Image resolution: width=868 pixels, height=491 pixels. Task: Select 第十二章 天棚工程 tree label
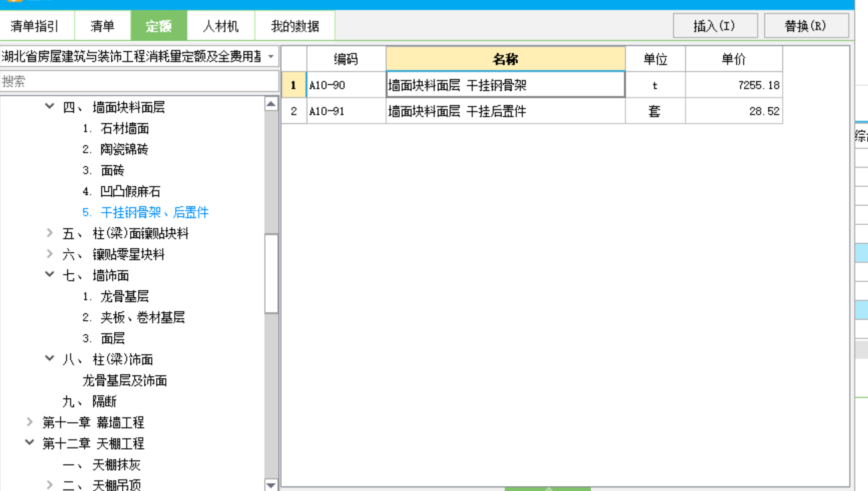click(x=93, y=444)
